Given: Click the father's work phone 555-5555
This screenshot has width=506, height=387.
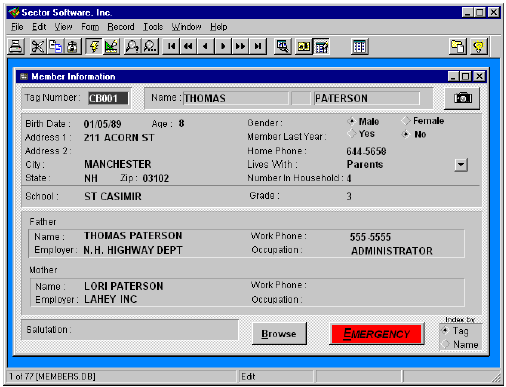Looking at the screenshot, I should pos(370,237).
